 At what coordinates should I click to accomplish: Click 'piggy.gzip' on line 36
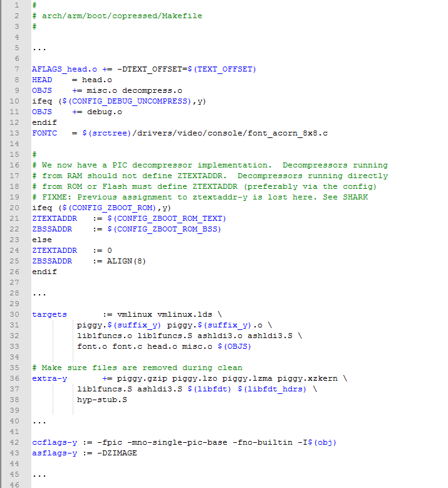pos(142,378)
